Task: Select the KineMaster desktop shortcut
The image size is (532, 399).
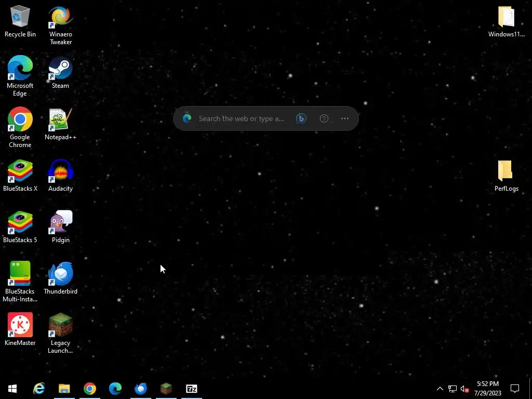Action: pyautogui.click(x=20, y=329)
